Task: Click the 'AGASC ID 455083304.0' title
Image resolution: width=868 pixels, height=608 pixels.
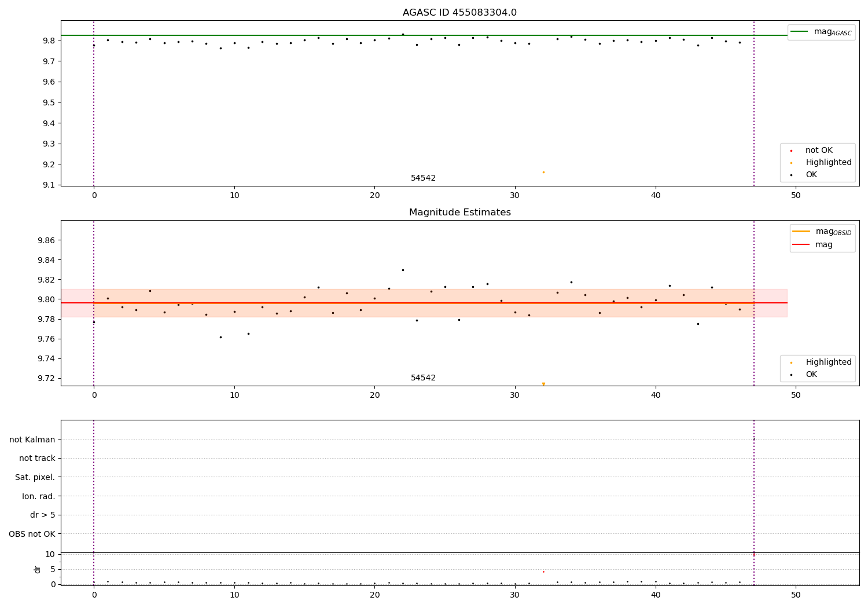Action: click(x=459, y=13)
